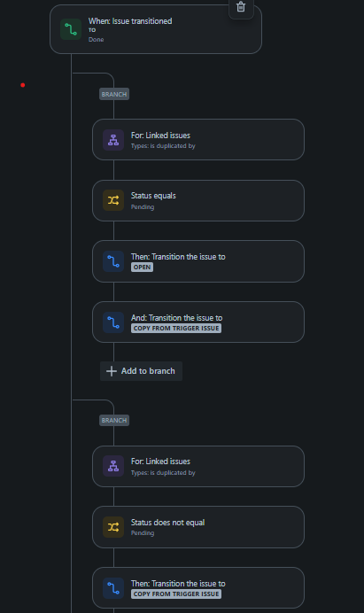Click purple Linked issues icon in second branch

113,466
